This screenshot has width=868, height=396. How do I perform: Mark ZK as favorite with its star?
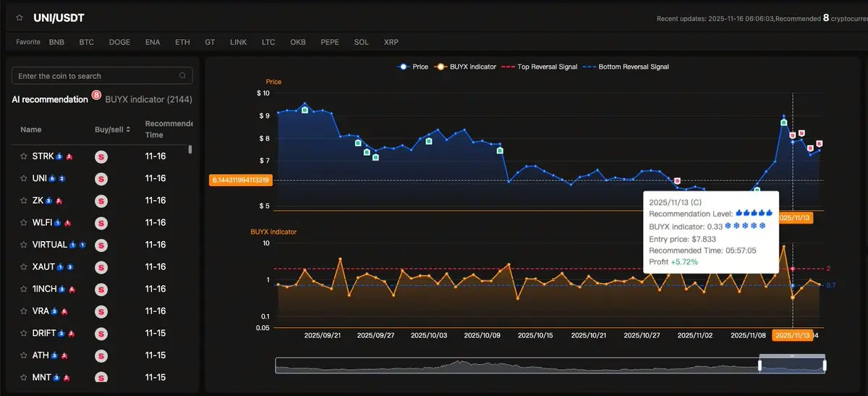(x=24, y=201)
